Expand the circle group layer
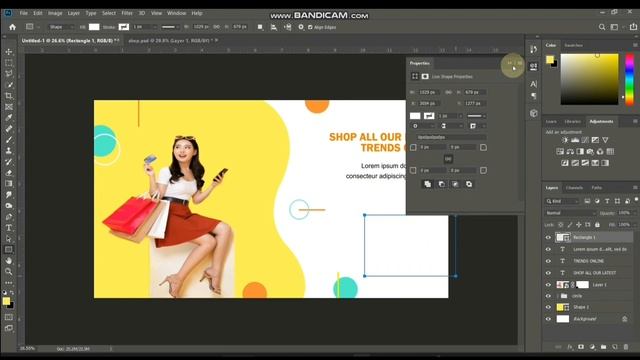The height and width of the screenshot is (360, 640). click(558, 296)
